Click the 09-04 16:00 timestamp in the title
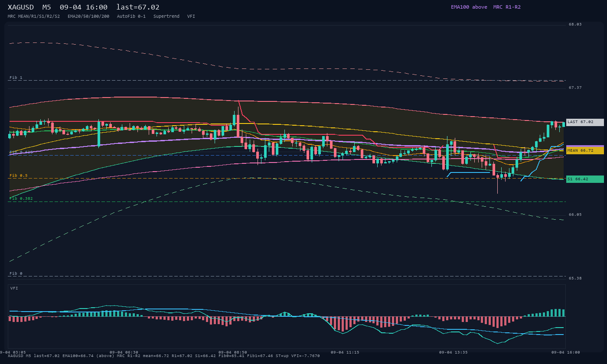 [84, 7]
